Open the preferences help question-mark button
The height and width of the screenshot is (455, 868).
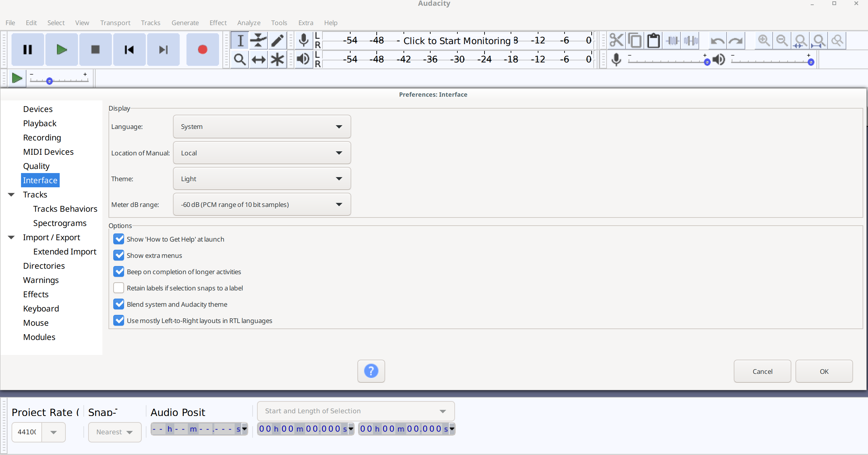pos(371,371)
